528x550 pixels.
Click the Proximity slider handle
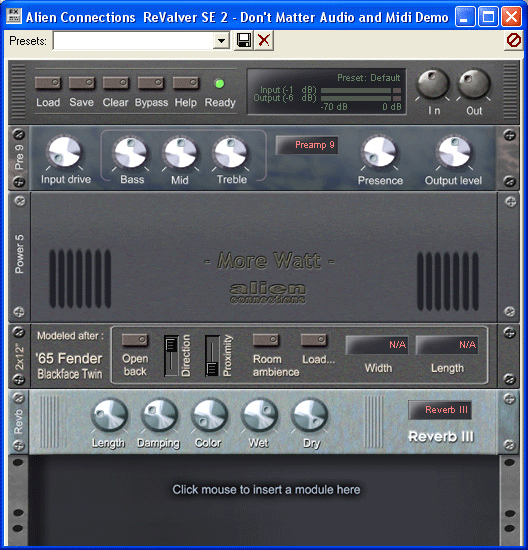[213, 368]
